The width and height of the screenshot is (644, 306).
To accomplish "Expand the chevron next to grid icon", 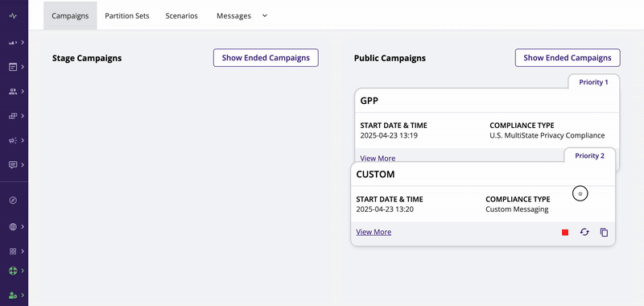I will coord(23,251).
